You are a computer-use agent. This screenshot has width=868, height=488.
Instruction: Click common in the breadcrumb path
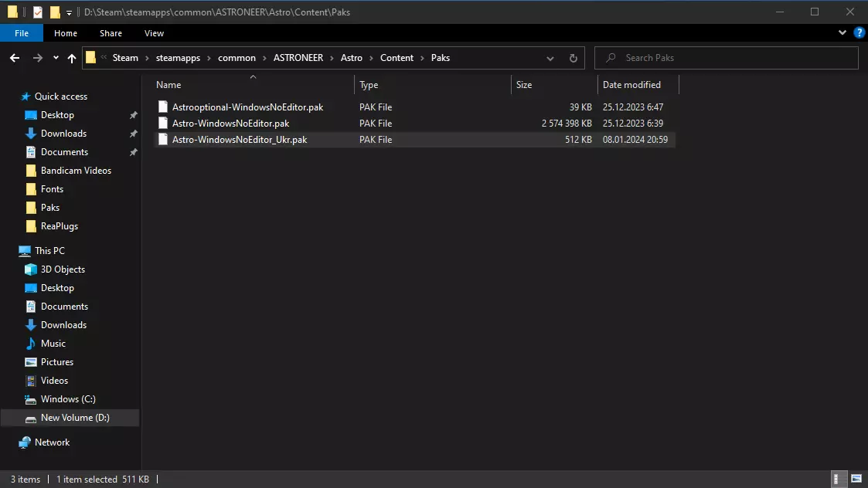tap(237, 58)
